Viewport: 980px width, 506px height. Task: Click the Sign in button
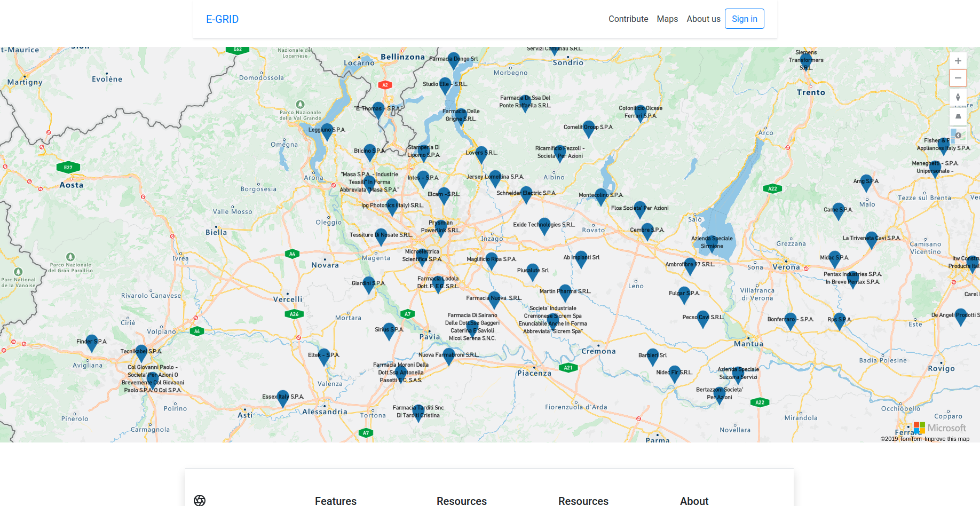tap(745, 19)
